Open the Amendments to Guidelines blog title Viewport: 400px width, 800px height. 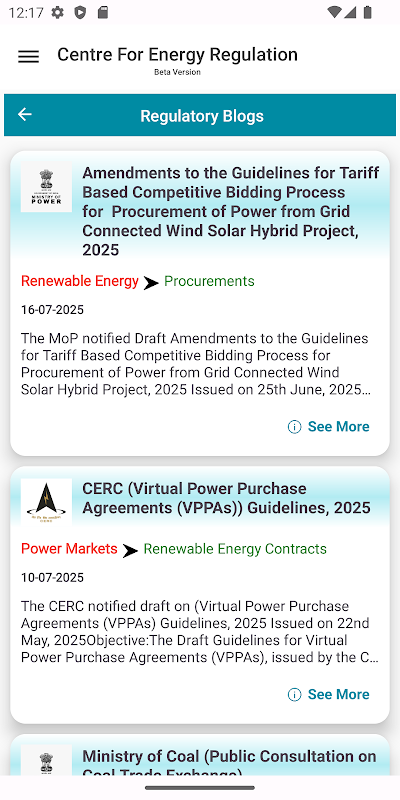point(231,212)
